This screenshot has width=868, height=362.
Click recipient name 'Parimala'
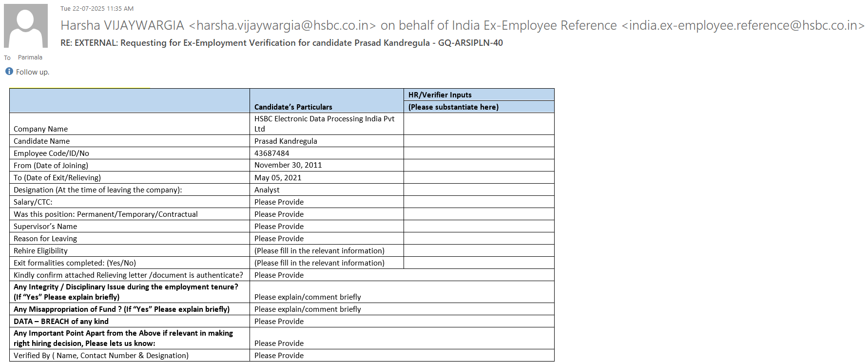[30, 57]
